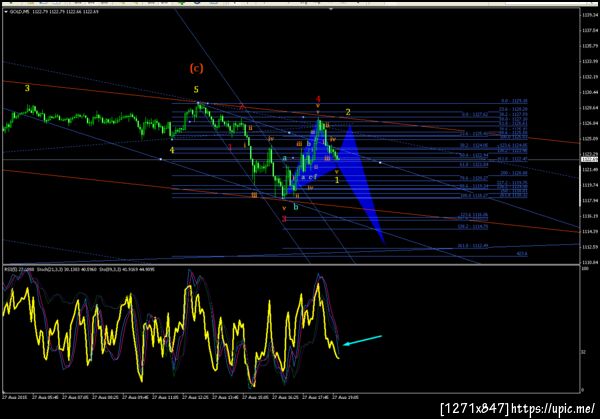Click the RSI/Stoch indicator label text
Viewport: 600px width, 419px height.
coord(80,269)
